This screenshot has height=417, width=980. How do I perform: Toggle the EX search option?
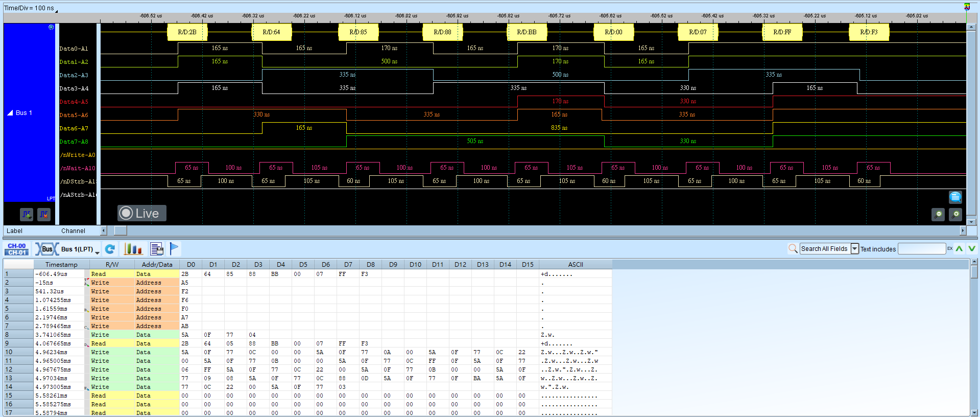point(950,249)
